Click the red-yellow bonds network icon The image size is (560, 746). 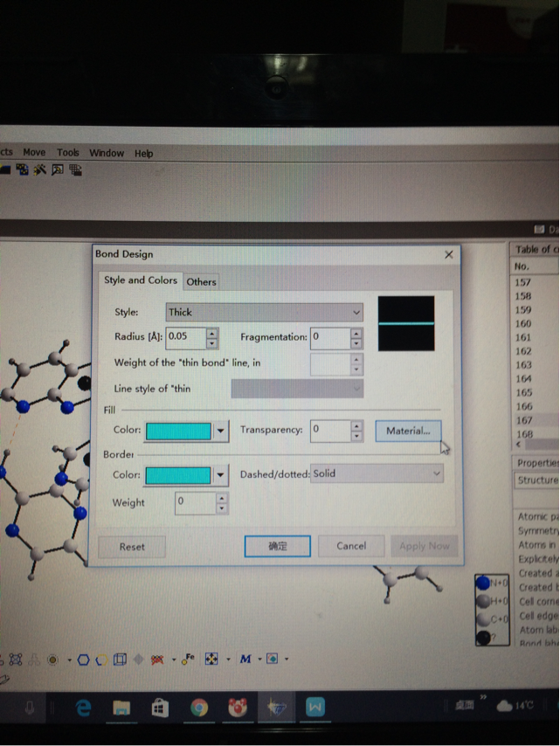(x=157, y=660)
